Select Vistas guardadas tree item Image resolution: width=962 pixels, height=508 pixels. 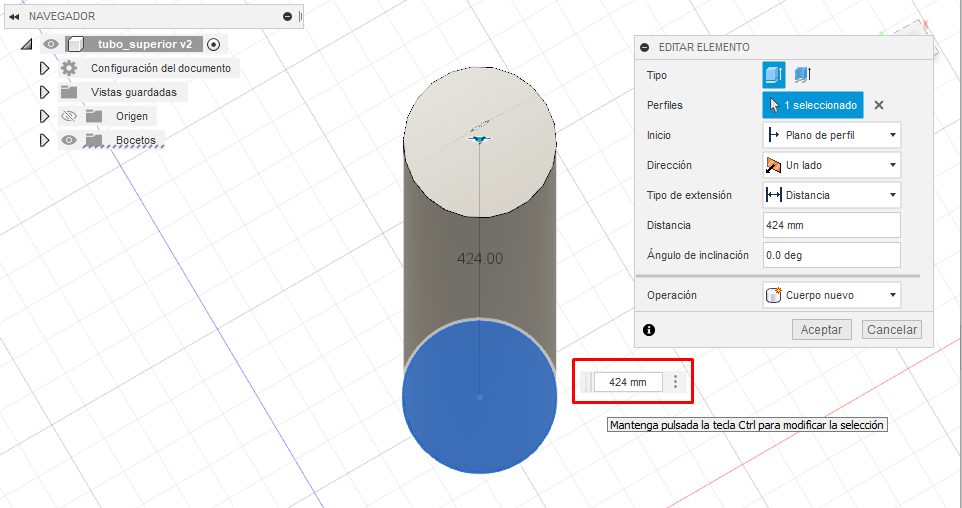coord(134,92)
